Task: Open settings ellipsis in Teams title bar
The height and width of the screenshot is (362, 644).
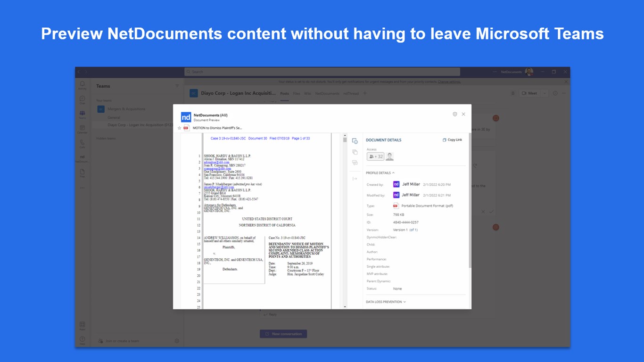Action: [x=495, y=72]
